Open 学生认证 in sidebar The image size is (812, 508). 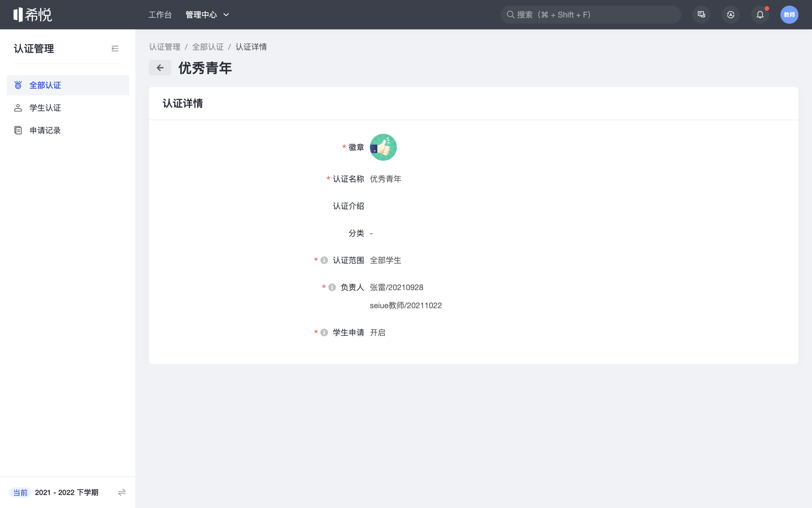[x=68, y=108]
